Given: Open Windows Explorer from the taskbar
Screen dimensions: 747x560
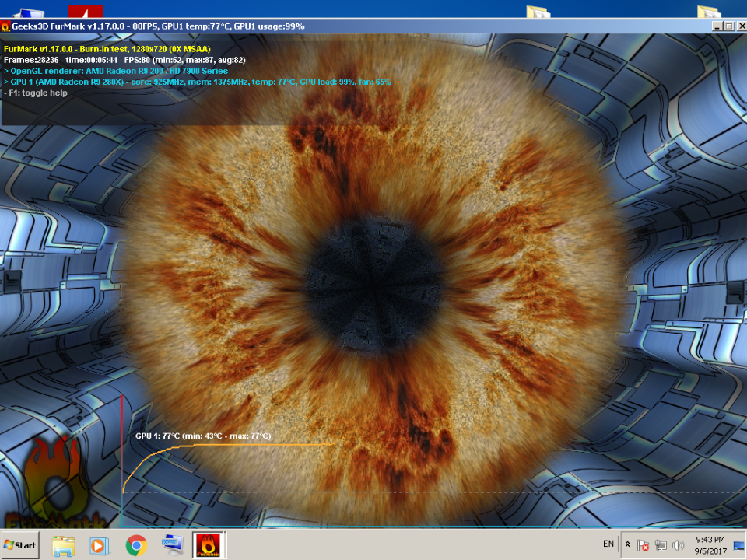Looking at the screenshot, I should (63, 546).
